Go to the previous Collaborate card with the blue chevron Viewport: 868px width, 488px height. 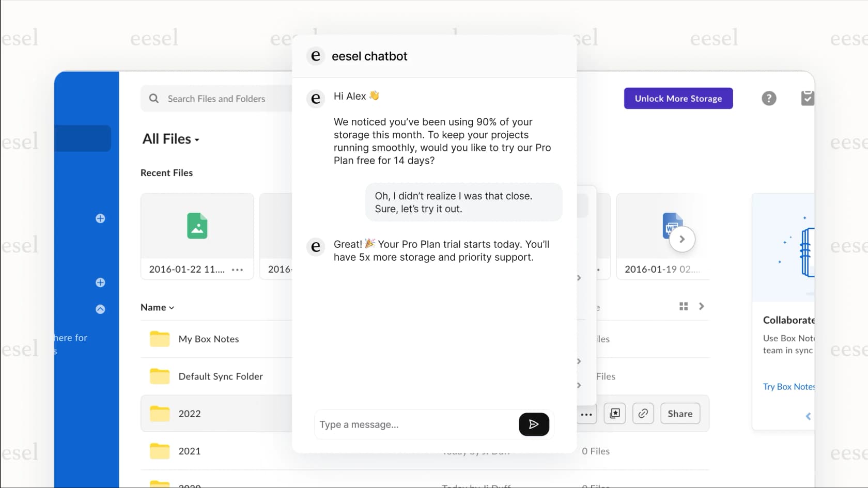coord(808,416)
